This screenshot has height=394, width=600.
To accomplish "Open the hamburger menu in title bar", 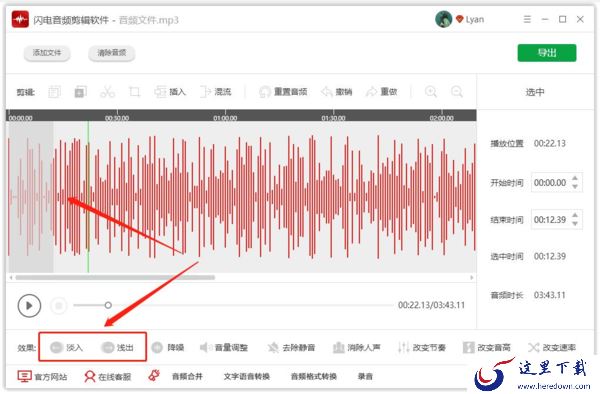I will point(527,19).
